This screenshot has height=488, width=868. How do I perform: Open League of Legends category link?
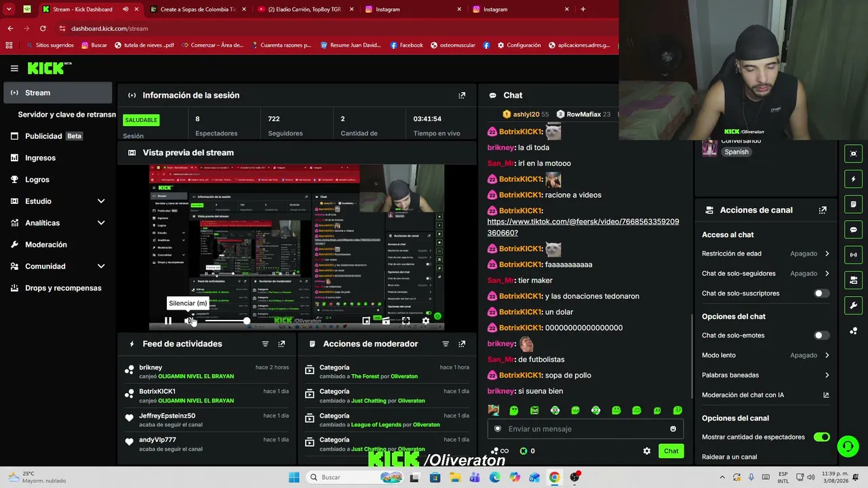pos(376,425)
